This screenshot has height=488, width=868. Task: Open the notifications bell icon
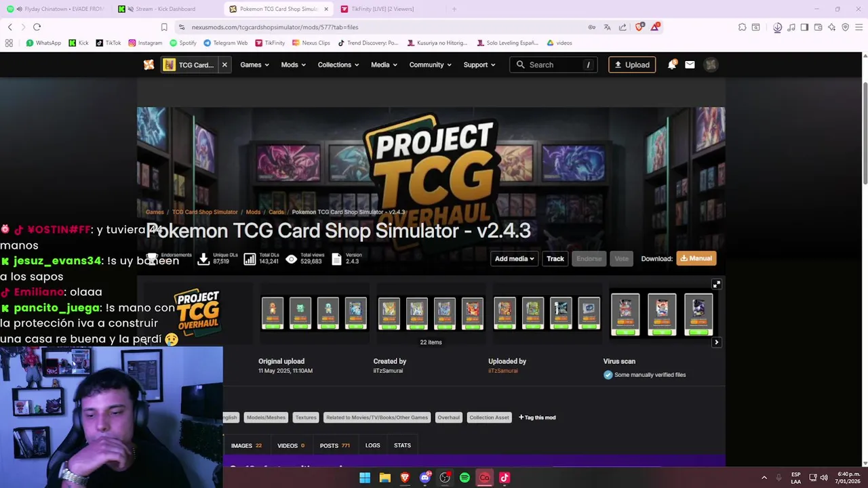click(672, 64)
